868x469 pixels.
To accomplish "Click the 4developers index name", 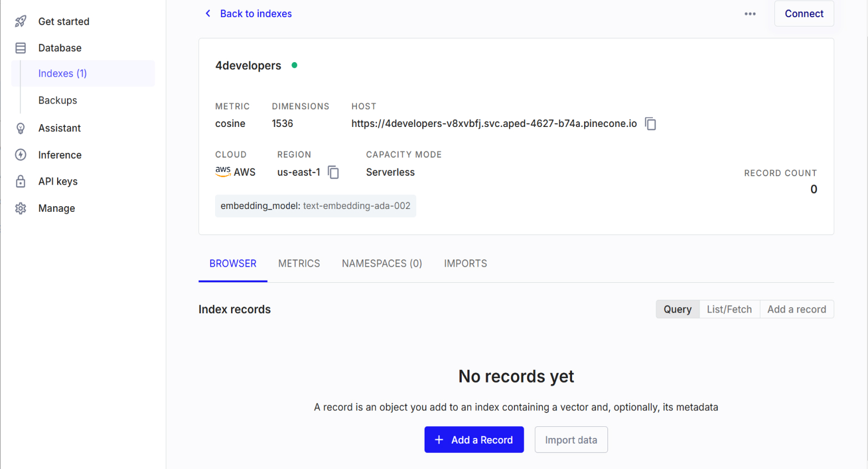I will click(248, 65).
